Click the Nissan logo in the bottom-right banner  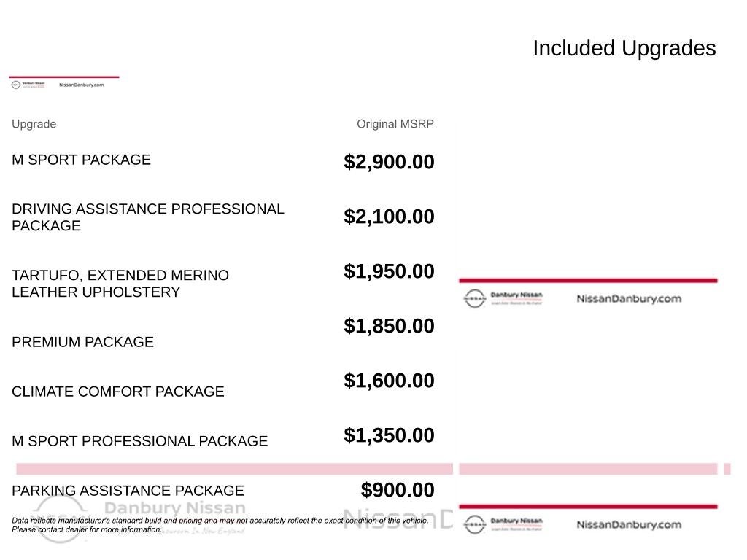pos(474,525)
